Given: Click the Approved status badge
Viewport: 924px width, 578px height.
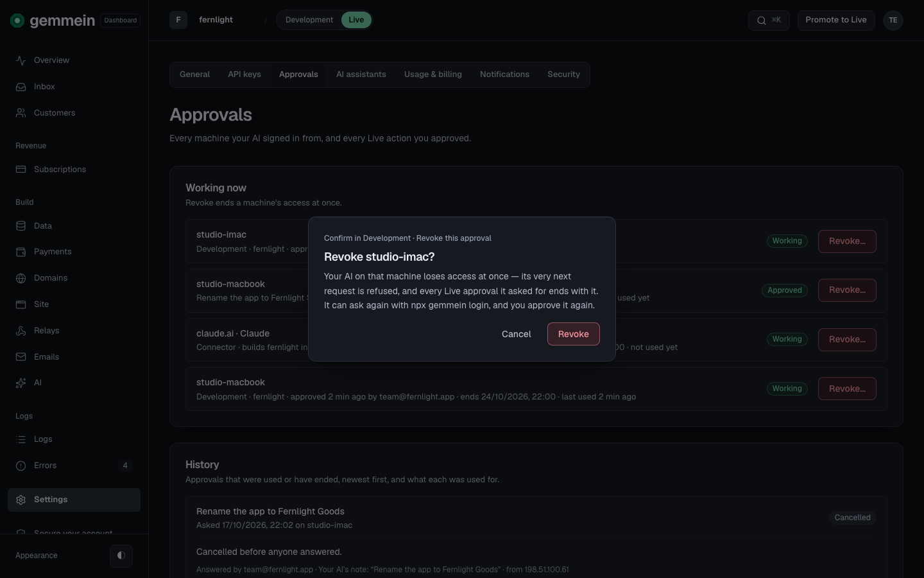Looking at the screenshot, I should (785, 290).
